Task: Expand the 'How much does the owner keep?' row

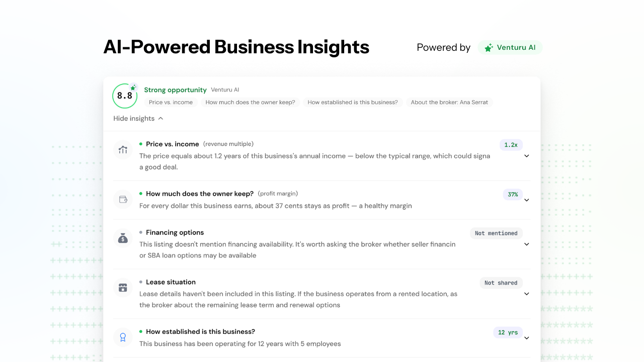Action: (x=527, y=200)
